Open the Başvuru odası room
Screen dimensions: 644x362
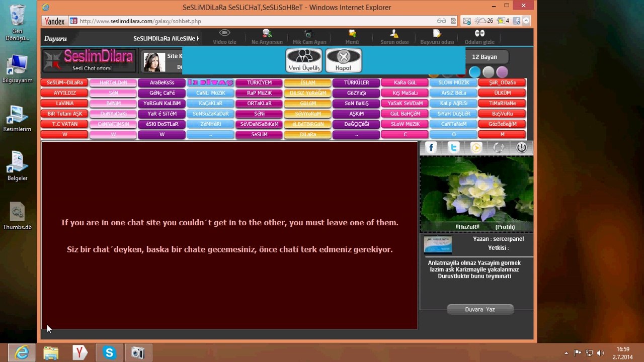pyautogui.click(x=437, y=37)
